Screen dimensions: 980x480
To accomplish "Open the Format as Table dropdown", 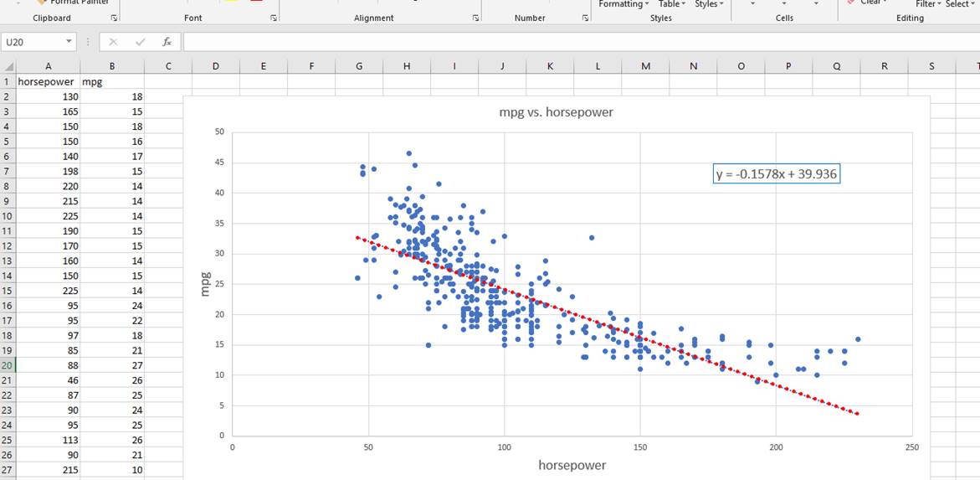I will (672, 3).
